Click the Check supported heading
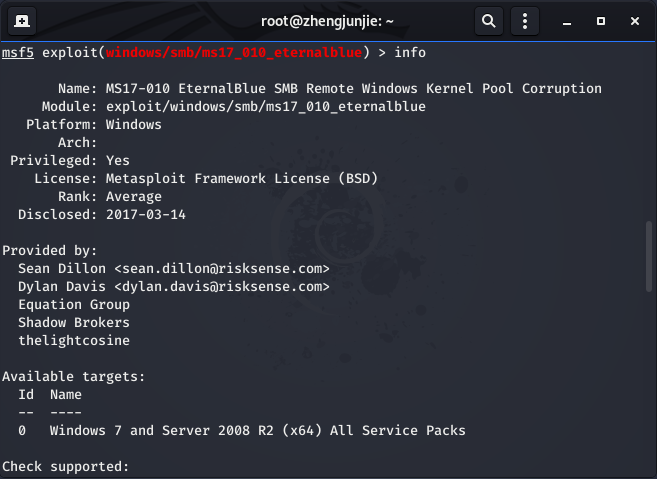This screenshot has height=479, width=657. click(x=65, y=467)
